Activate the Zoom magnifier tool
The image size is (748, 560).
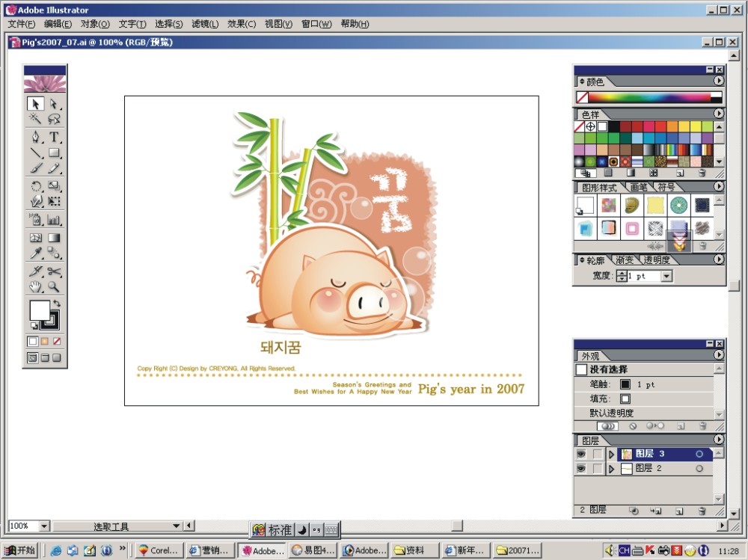coord(55,286)
